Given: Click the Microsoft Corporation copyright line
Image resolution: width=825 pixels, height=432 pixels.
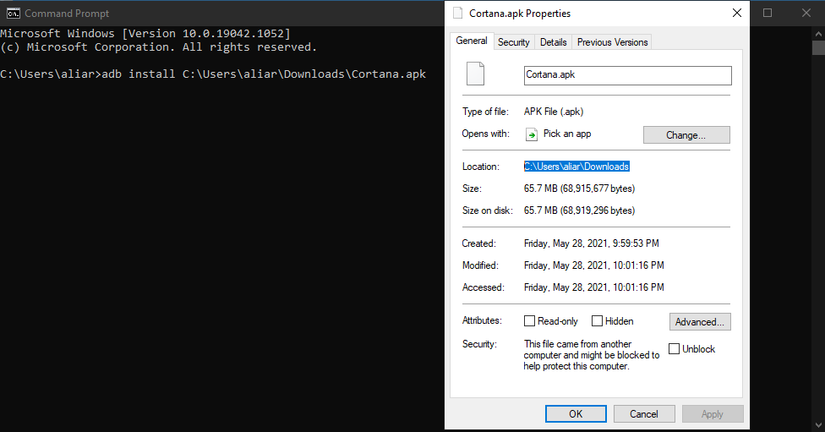Looking at the screenshot, I should 158,47.
